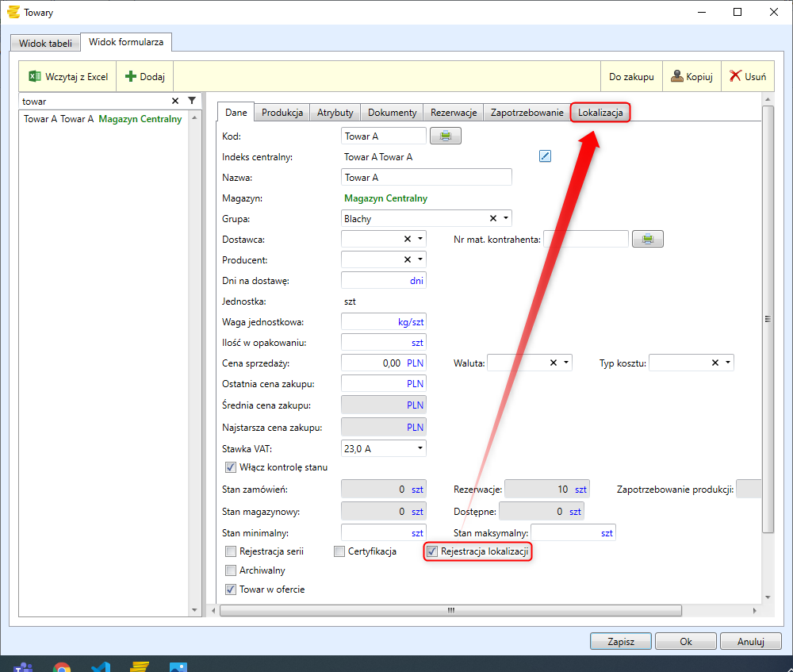Delete item using Usuń button
This screenshot has width=793, height=672.
[x=747, y=77]
